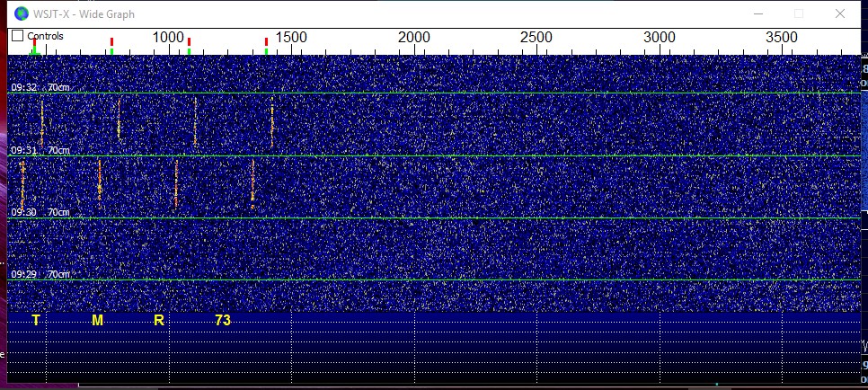
Task: Click the 09:30 70cm timestamp line
Action: click(x=40, y=213)
